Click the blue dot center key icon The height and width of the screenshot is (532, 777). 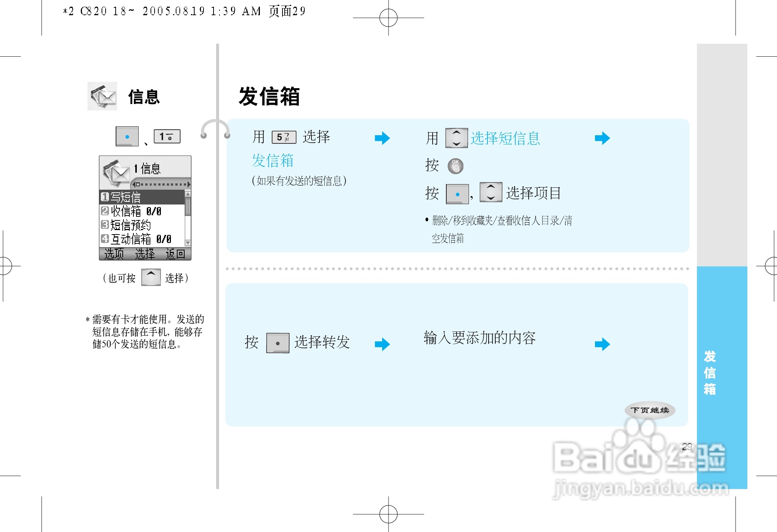pos(126,136)
